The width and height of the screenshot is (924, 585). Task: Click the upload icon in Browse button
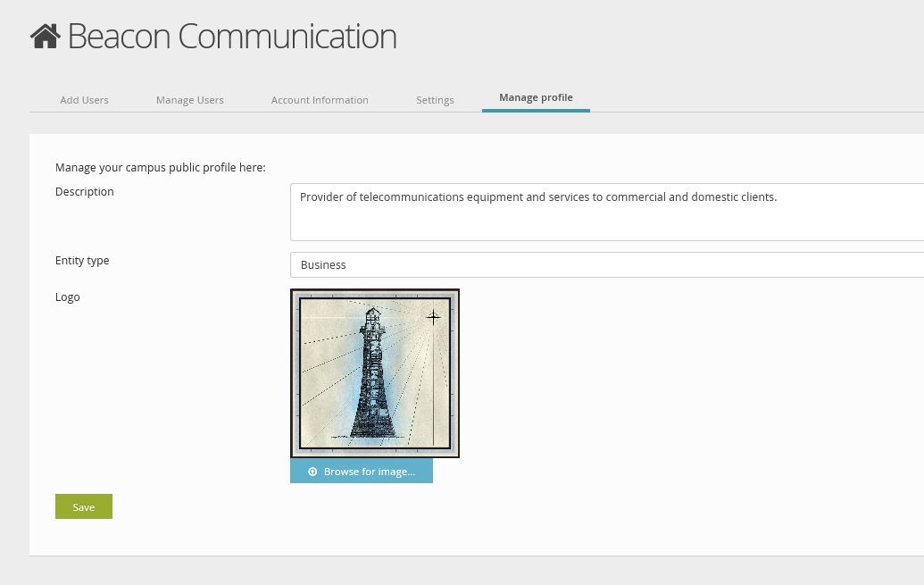tap(312, 472)
